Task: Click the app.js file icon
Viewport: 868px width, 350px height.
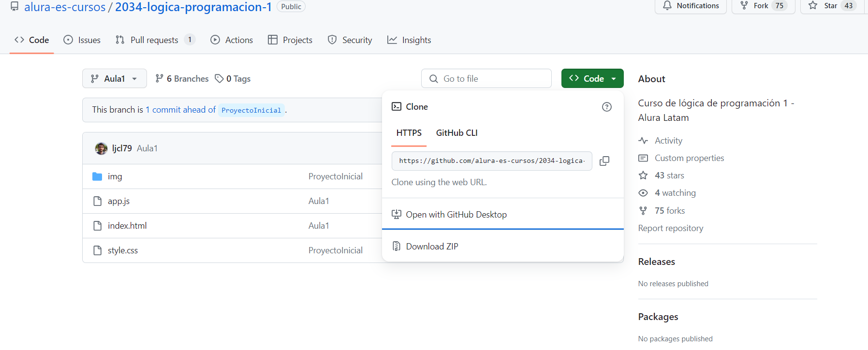Action: pos(97,201)
